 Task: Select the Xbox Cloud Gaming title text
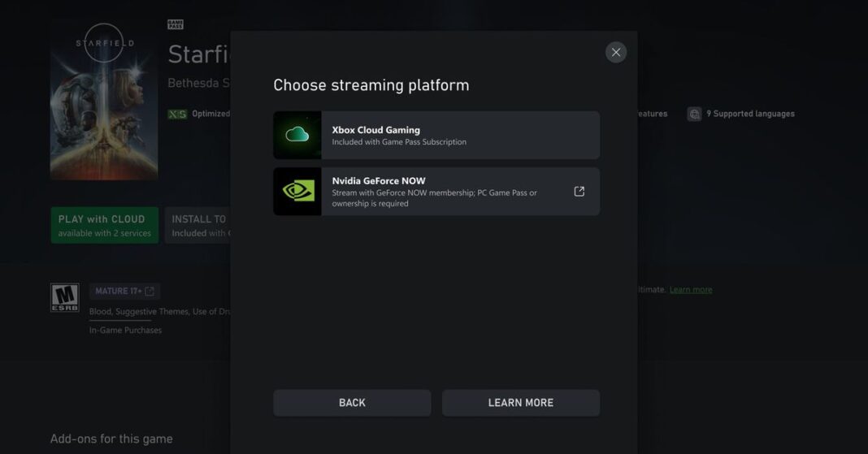pos(375,130)
